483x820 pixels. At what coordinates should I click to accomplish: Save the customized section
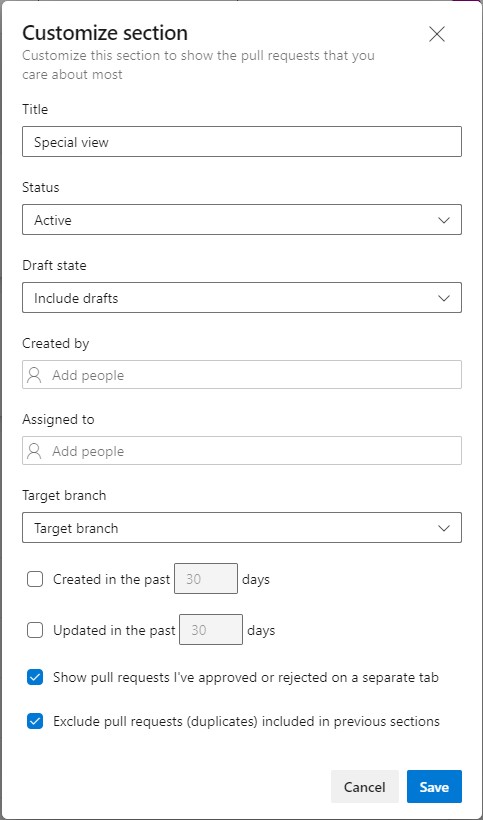(x=434, y=787)
